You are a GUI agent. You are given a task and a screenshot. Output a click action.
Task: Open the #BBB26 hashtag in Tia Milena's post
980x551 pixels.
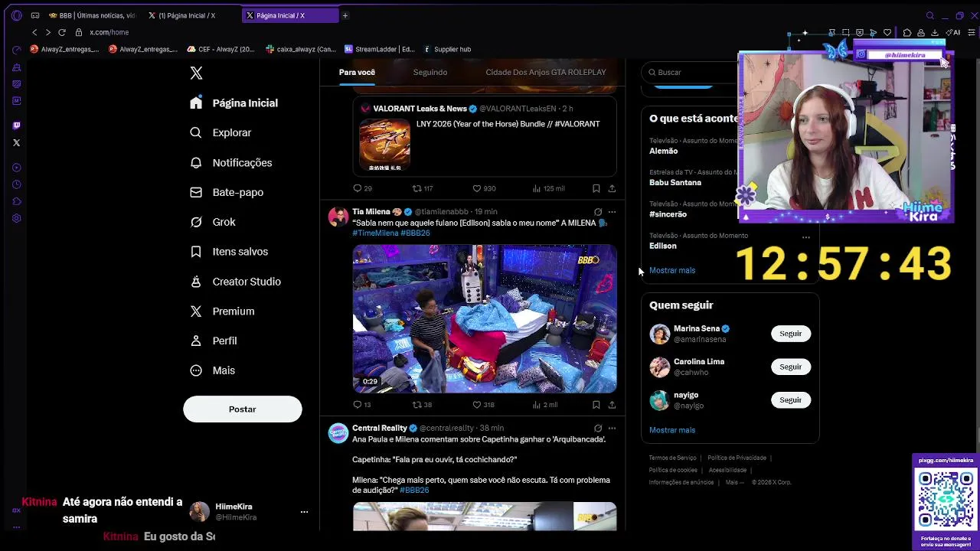coord(415,233)
